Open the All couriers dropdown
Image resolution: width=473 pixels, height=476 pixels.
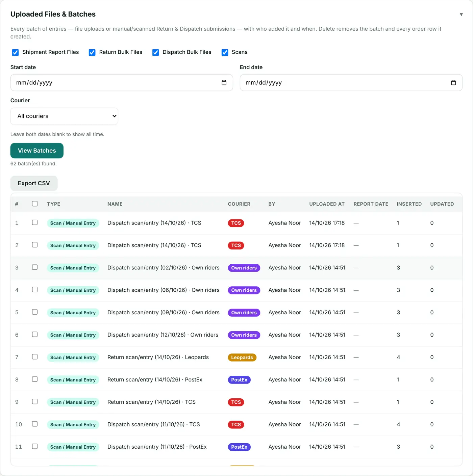(x=64, y=116)
